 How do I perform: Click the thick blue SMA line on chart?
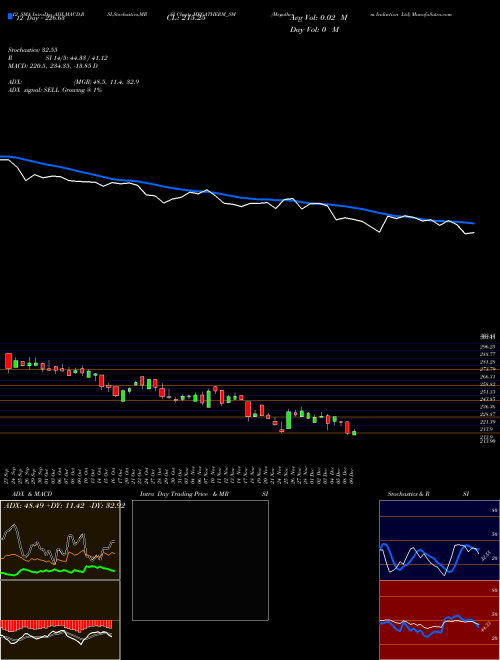pyautogui.click(x=236, y=196)
